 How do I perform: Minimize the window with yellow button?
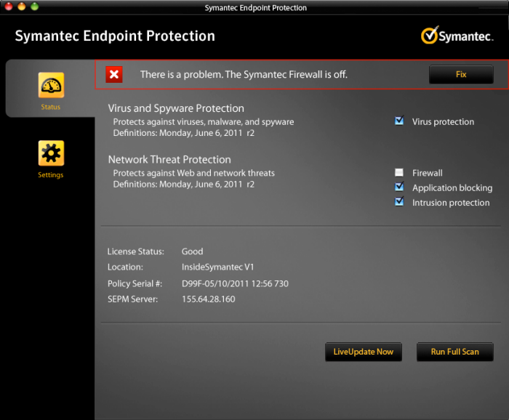(x=21, y=6)
